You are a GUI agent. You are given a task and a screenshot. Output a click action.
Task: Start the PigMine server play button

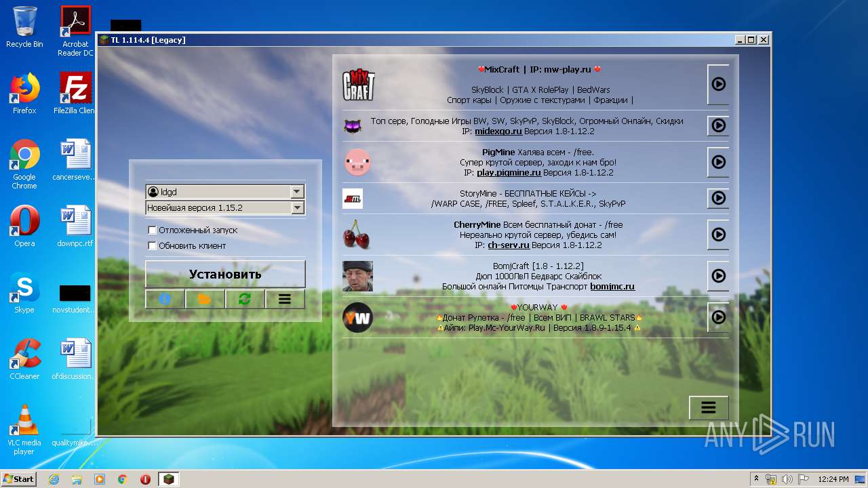coord(718,162)
